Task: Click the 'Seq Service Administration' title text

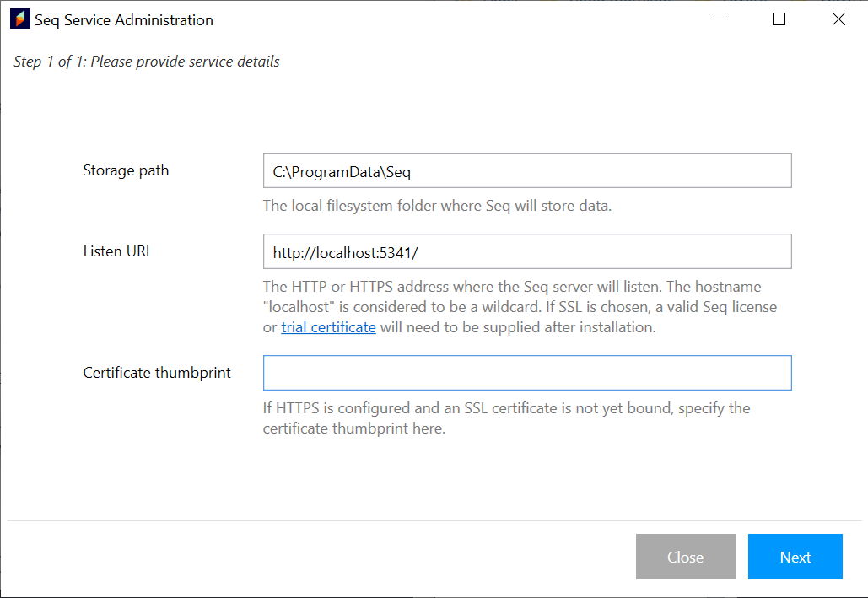Action: tap(123, 20)
